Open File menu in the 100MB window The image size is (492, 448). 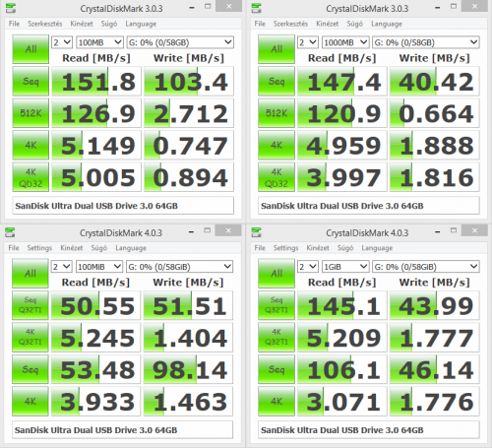[x=14, y=24]
